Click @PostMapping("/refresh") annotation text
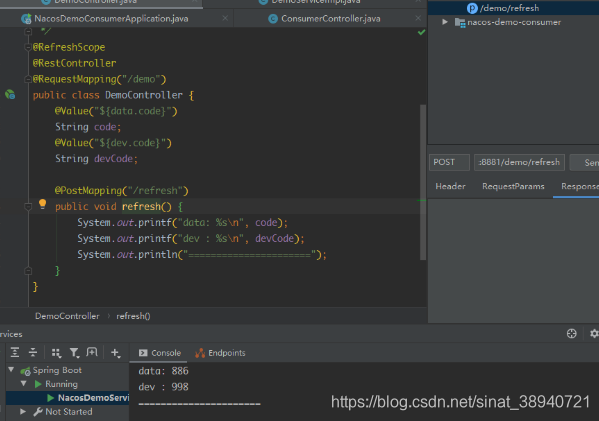Viewport: 599px width, 421px height. coord(121,190)
